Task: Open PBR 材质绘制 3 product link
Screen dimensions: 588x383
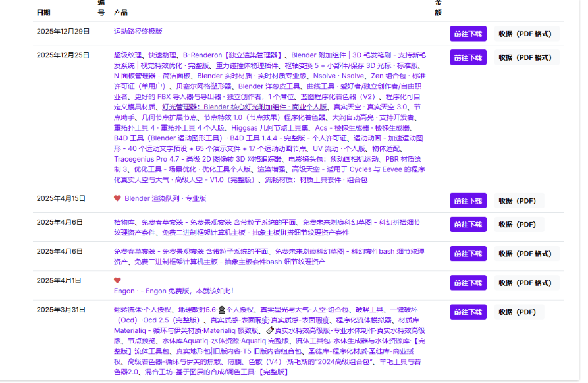Action: click(267, 164)
